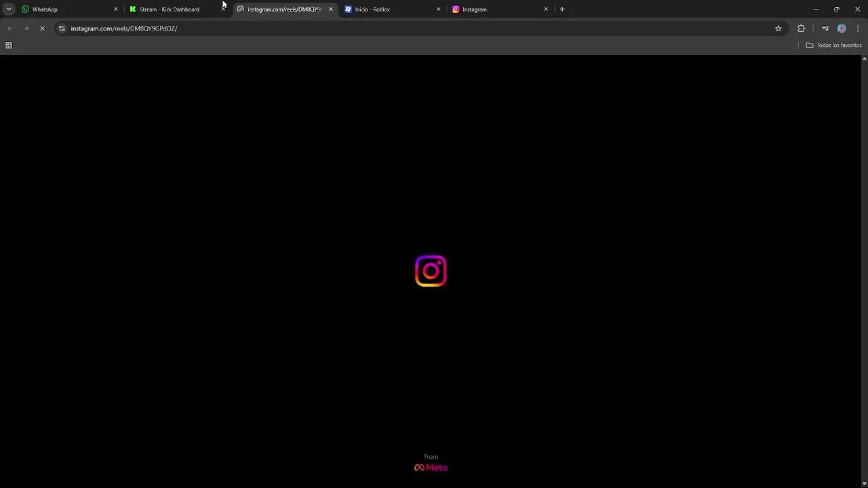The image size is (868, 488).
Task: Select the Inicio - Roblox tab
Action: (393, 9)
